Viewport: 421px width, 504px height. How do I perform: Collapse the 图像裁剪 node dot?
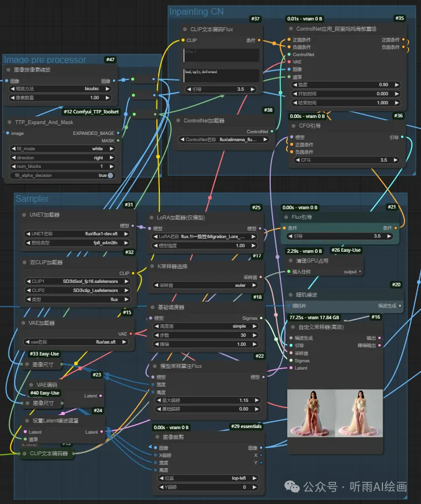point(157,437)
